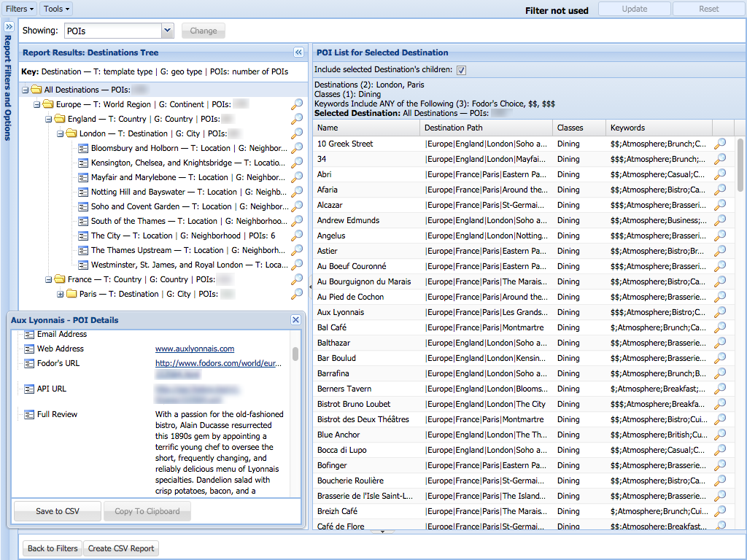Click magnifier for Westminster, St. James row
747x560 pixels.
click(x=297, y=265)
